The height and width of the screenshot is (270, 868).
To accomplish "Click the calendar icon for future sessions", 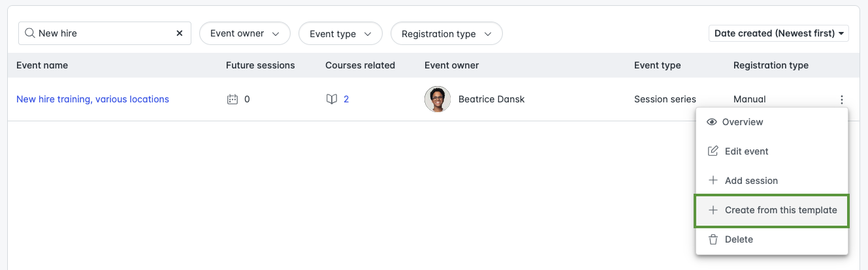I will 232,100.
